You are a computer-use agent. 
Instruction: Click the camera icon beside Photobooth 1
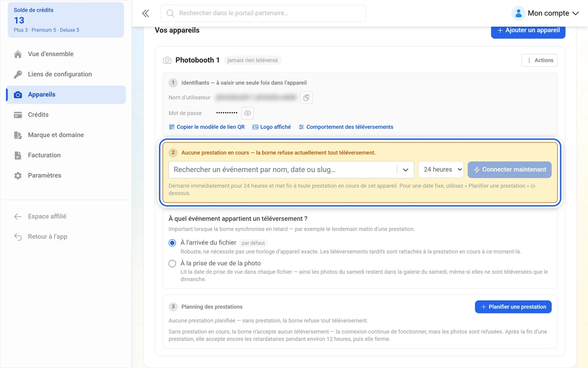pos(167,61)
